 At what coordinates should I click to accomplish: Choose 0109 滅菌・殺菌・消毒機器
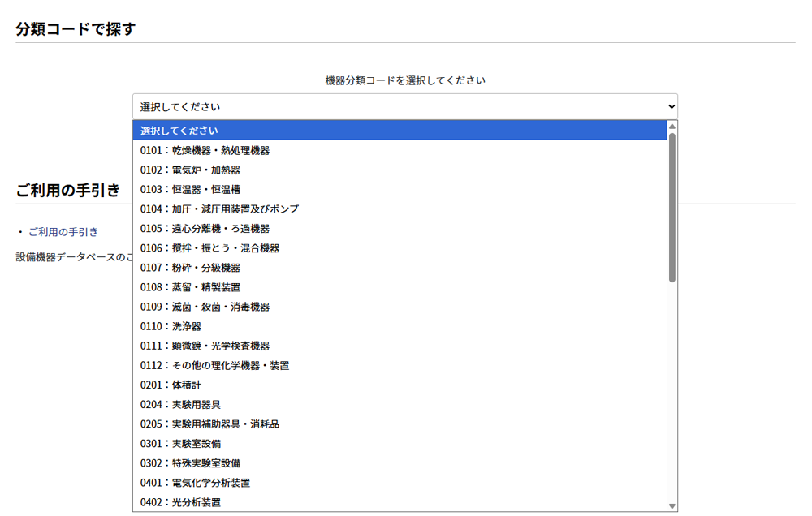400,307
